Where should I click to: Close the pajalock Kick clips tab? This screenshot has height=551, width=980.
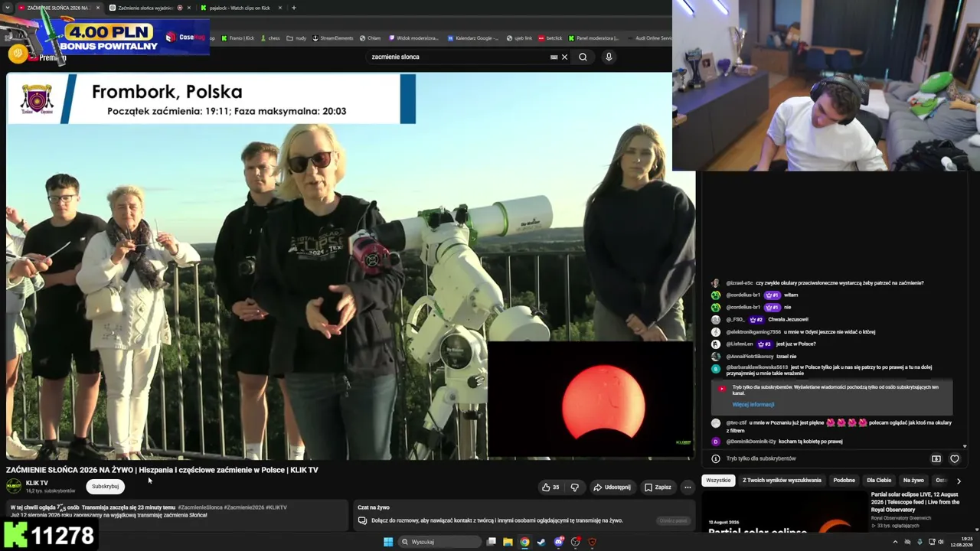[x=280, y=8]
